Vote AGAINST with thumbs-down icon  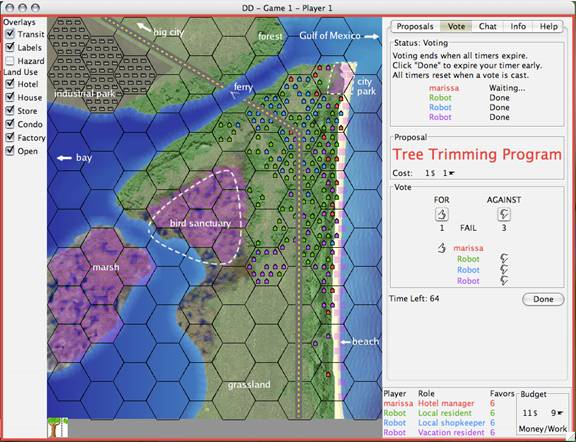tap(504, 214)
